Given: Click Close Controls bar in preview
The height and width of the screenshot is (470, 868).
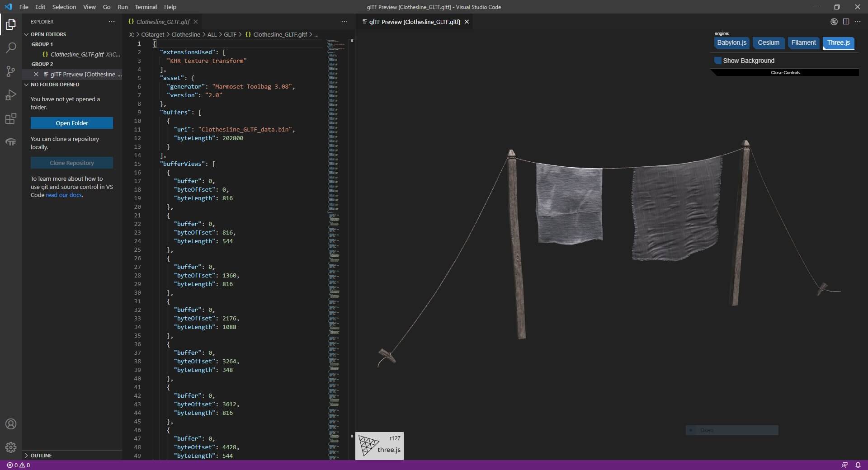Looking at the screenshot, I should [x=785, y=73].
